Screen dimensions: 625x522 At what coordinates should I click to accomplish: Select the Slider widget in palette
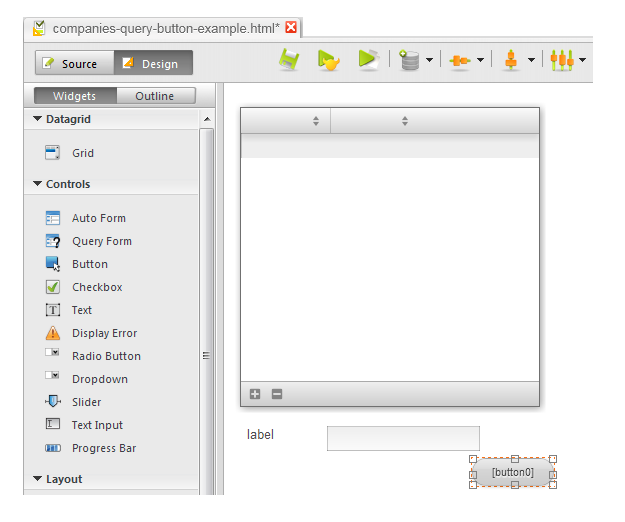86,402
